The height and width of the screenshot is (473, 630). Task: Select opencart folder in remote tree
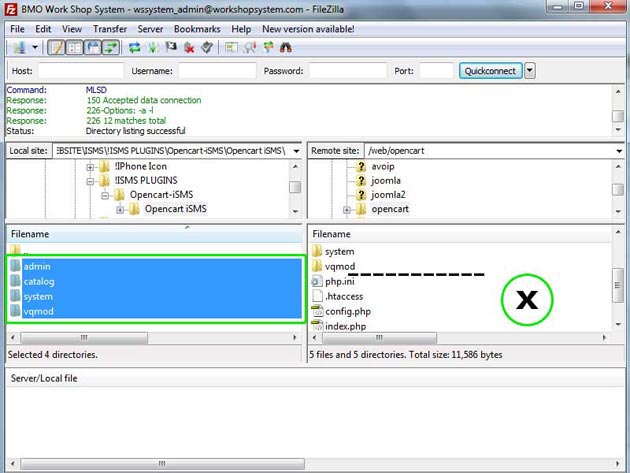click(x=390, y=209)
